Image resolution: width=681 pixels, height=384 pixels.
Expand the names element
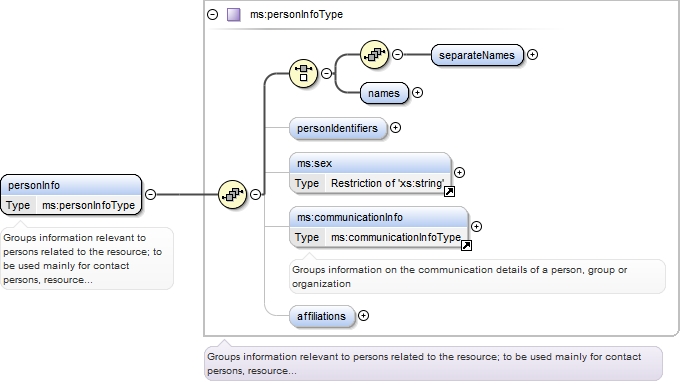pyautogui.click(x=417, y=93)
